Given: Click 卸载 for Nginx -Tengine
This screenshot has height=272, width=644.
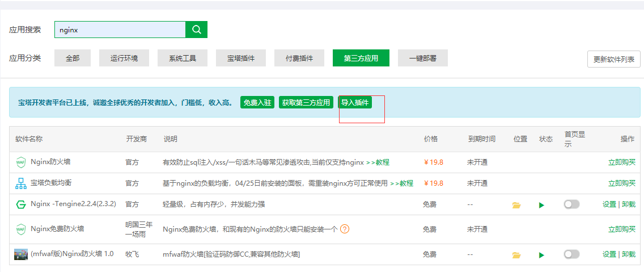Looking at the screenshot, I should coord(629,204).
